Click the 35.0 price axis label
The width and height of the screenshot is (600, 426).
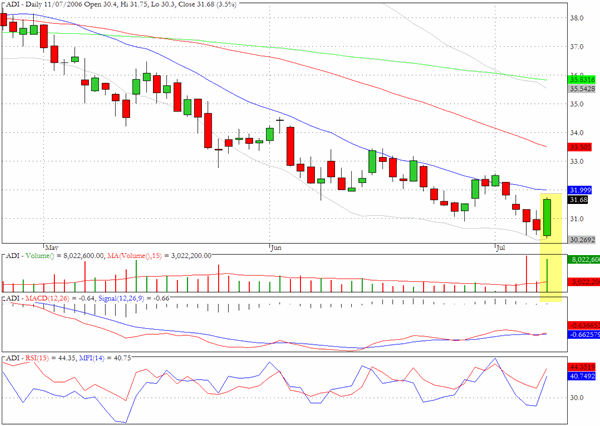(577, 104)
